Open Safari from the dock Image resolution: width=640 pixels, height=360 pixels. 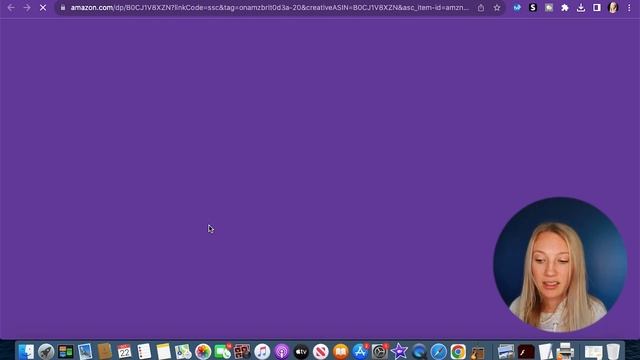(438, 351)
